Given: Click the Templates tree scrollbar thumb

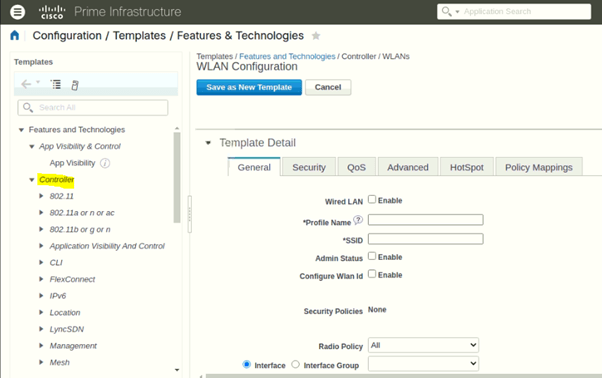Looking at the screenshot, I should 177,178.
